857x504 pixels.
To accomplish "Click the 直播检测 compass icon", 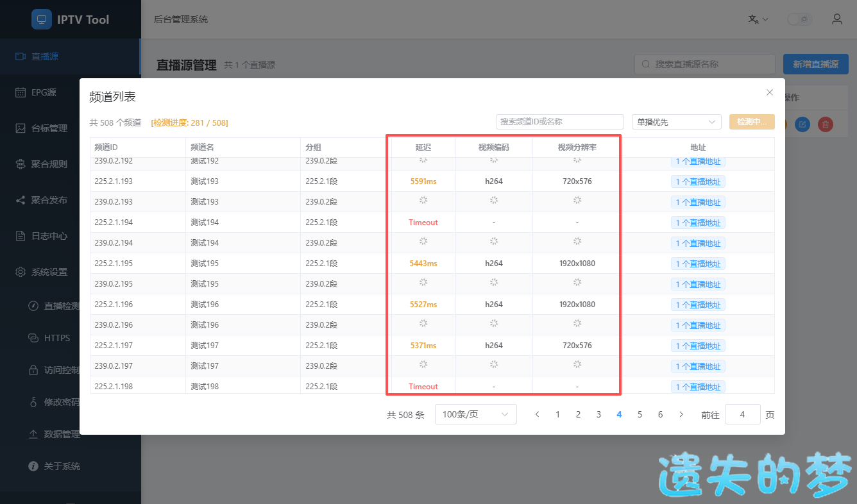I will 33,306.
